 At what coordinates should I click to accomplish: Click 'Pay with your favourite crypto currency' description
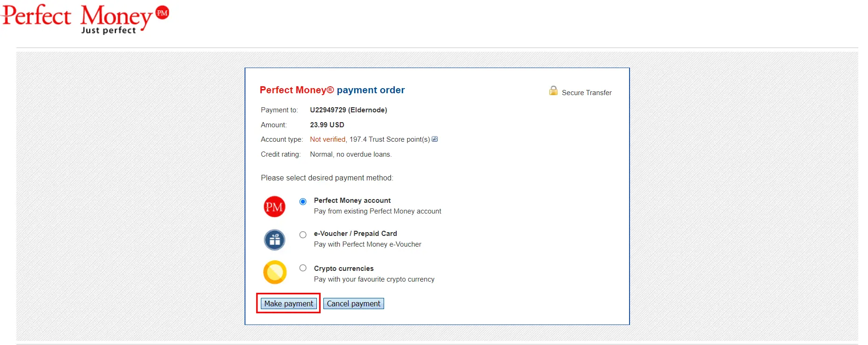pyautogui.click(x=374, y=279)
